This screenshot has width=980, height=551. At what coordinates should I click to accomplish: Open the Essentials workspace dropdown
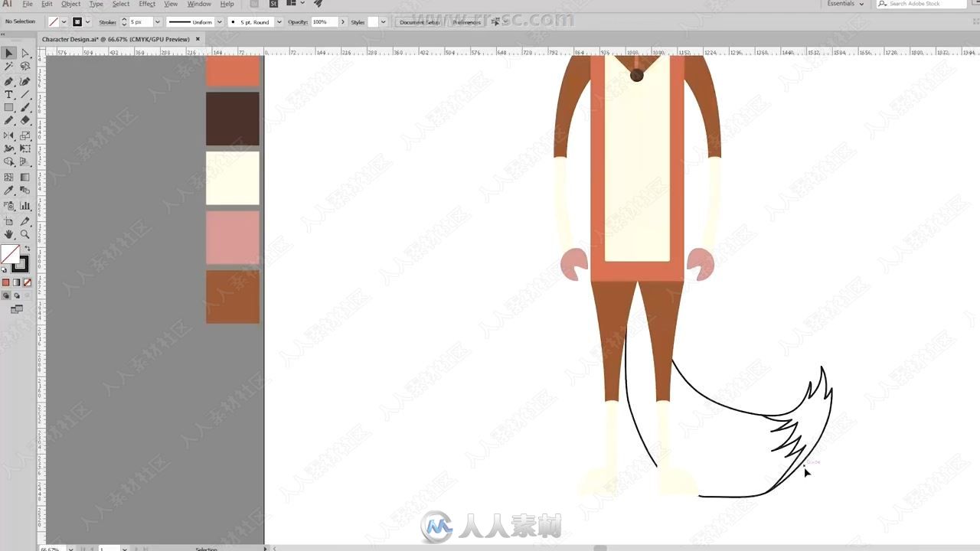point(845,4)
